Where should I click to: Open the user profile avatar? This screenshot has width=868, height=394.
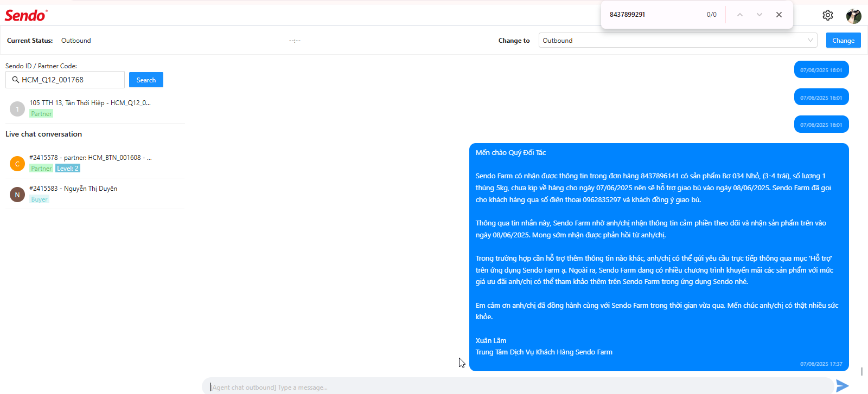coord(854,16)
